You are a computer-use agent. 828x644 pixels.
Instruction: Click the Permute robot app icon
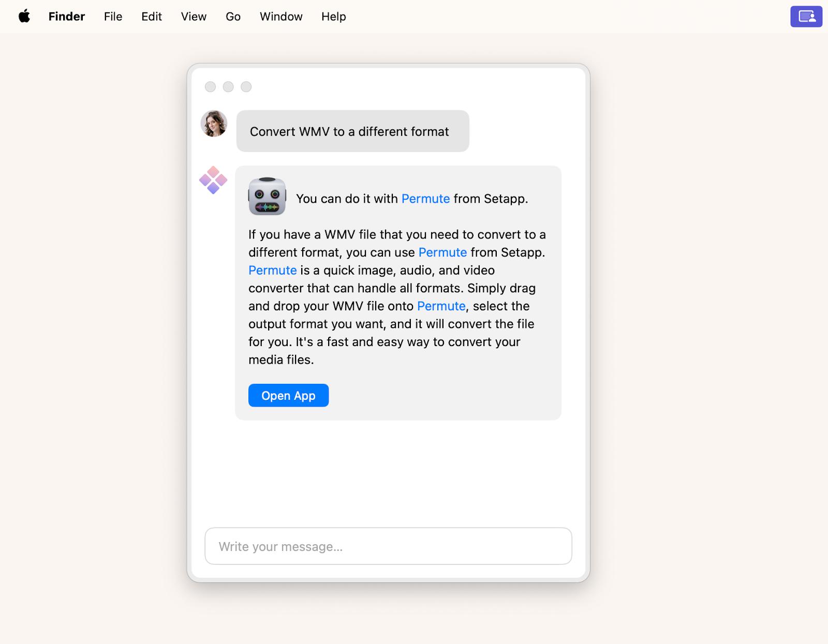267,196
